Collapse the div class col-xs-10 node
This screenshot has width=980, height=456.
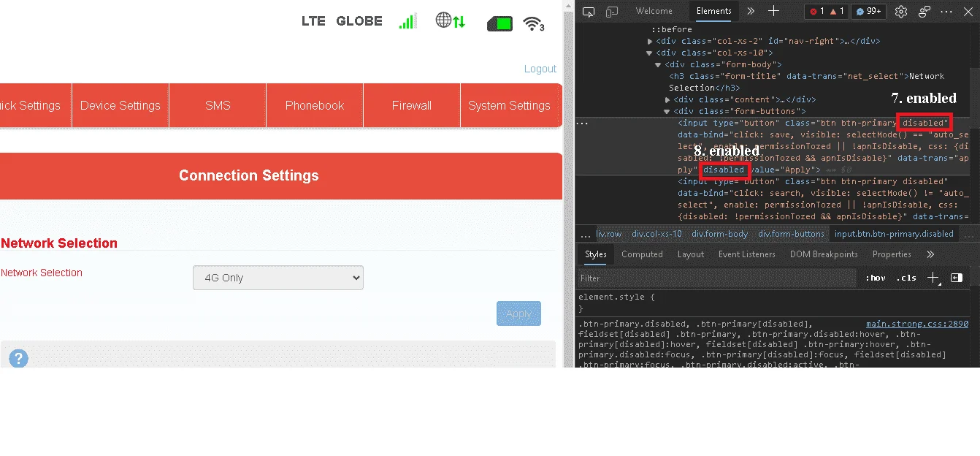(650, 53)
